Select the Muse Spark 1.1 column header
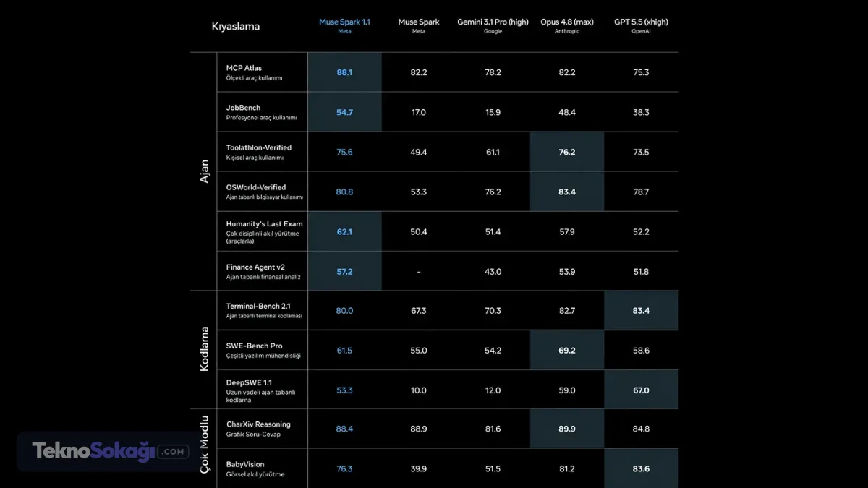Image resolution: width=868 pixels, height=488 pixels. click(x=344, y=25)
